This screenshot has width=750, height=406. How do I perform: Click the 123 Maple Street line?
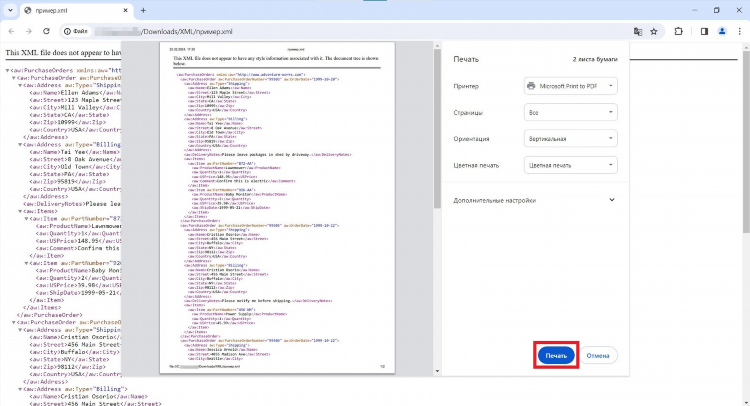tap(75, 100)
